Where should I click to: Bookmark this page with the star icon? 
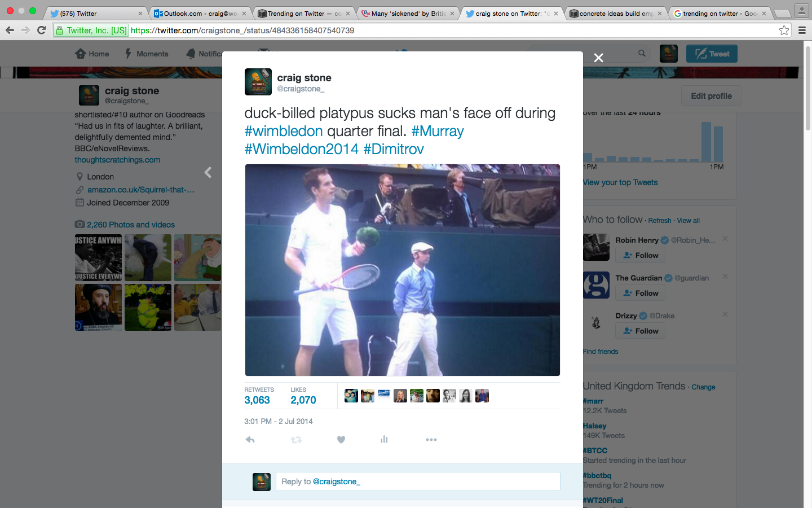[x=784, y=30]
